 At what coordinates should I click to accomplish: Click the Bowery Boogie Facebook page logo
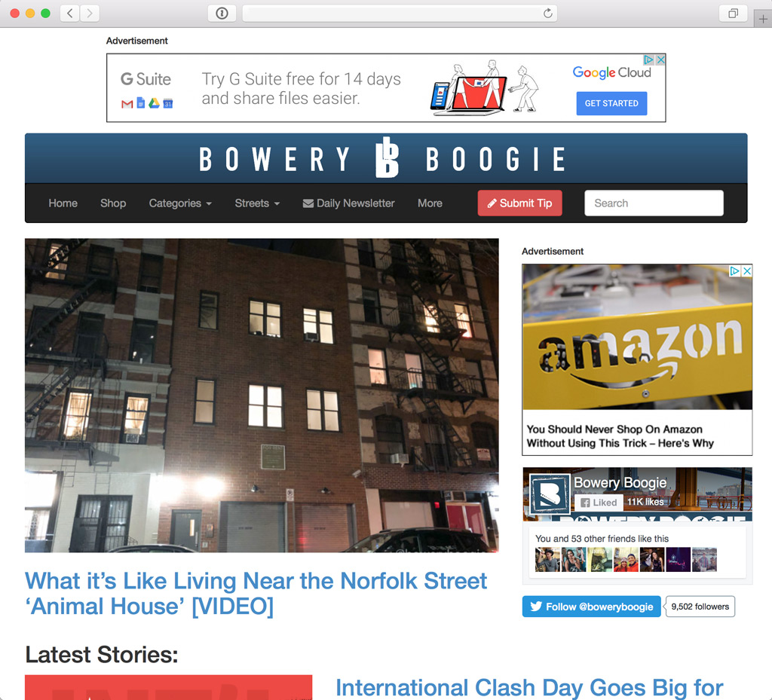(x=550, y=494)
